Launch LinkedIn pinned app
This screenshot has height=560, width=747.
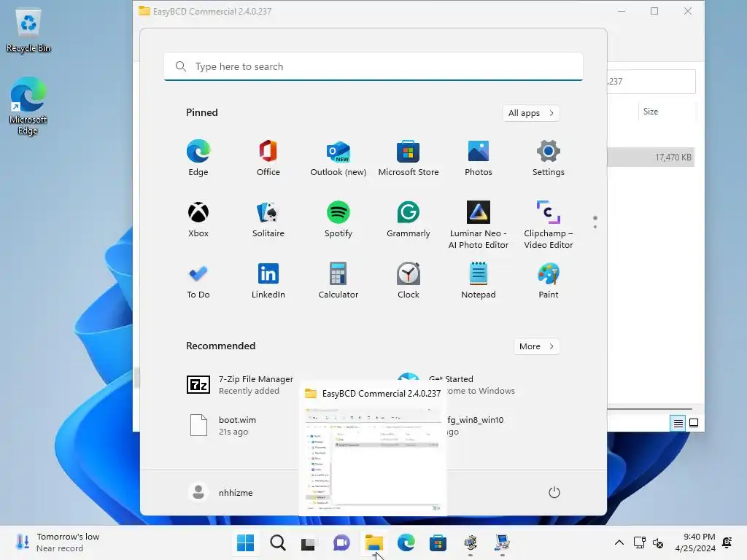(268, 281)
